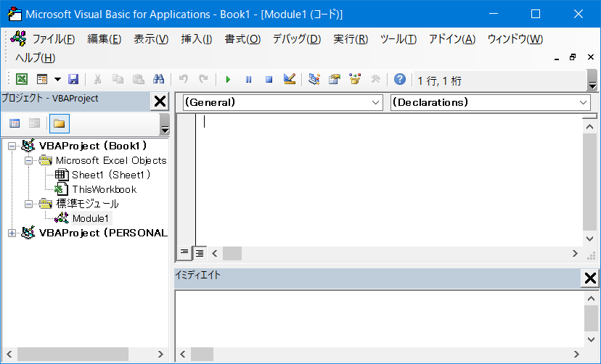Click the Toolbox hammer-wrench icon
Viewport: 601px width, 364px height.
(375, 79)
